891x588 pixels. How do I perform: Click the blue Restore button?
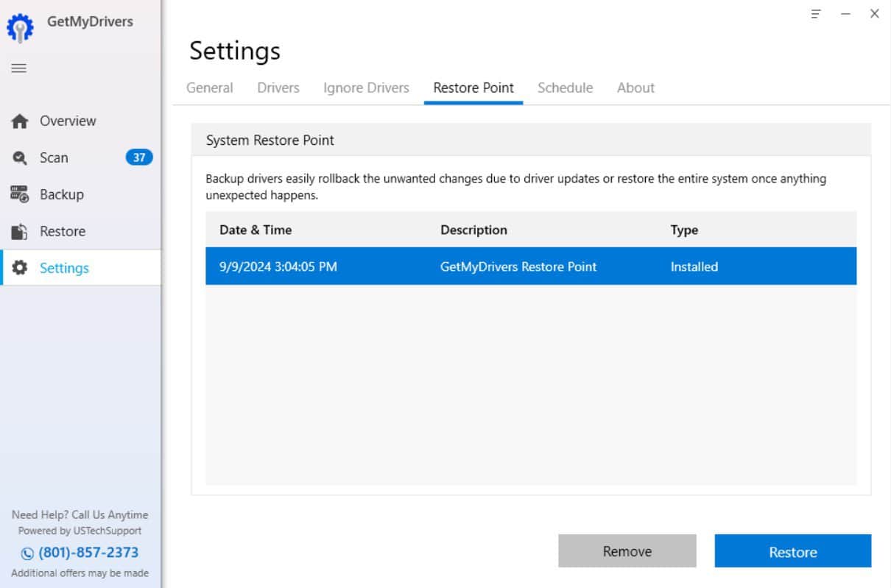tap(793, 551)
